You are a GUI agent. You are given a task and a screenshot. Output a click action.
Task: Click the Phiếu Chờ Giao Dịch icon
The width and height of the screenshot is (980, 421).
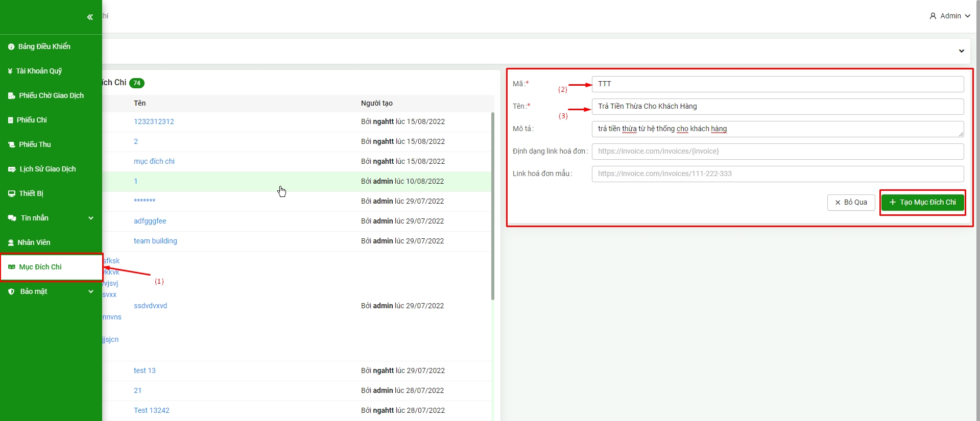coord(11,96)
